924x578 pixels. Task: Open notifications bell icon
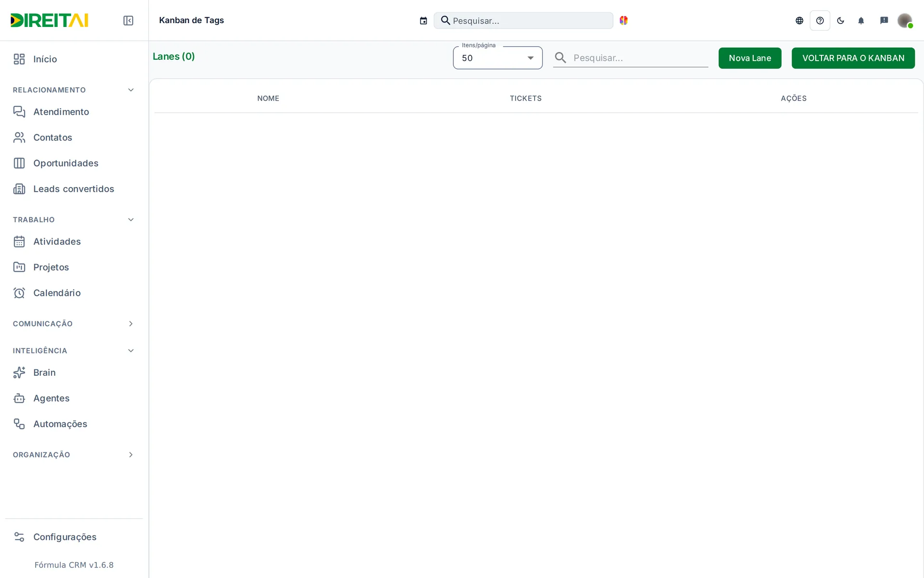861,20
